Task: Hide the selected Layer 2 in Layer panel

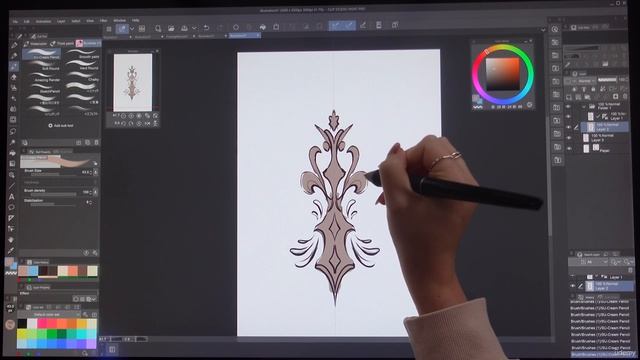Action: (x=569, y=127)
